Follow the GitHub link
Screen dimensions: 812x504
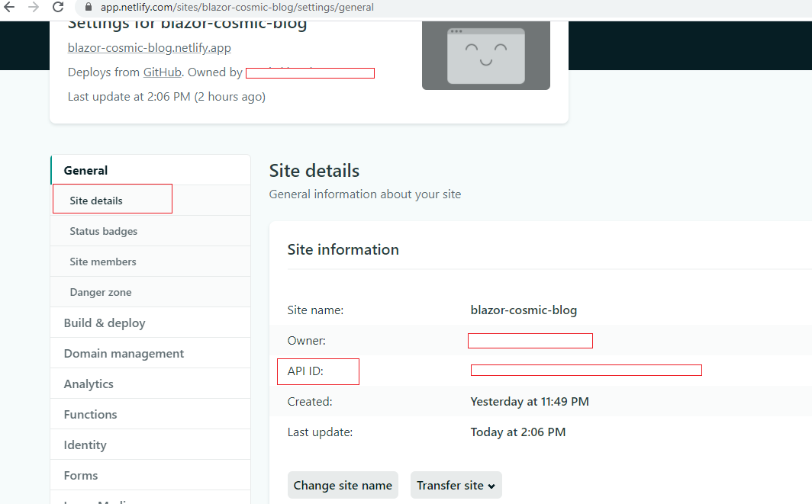(x=162, y=72)
